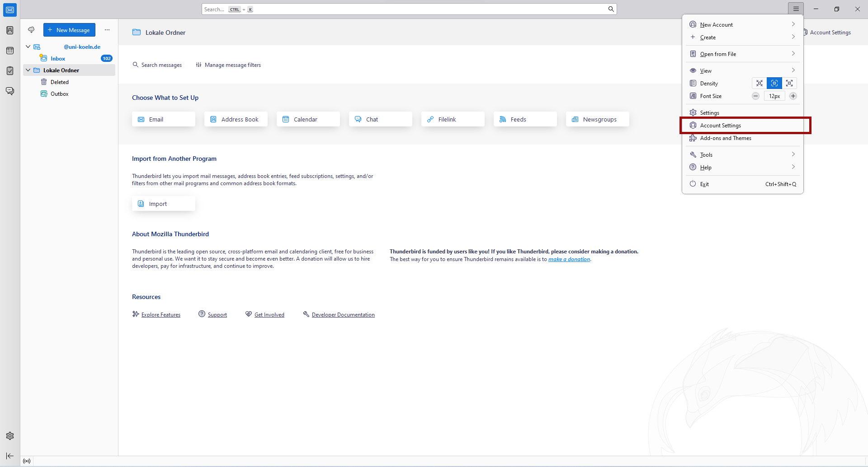868x467 pixels.
Task: Expand the Tools submenu
Action: coord(743,154)
